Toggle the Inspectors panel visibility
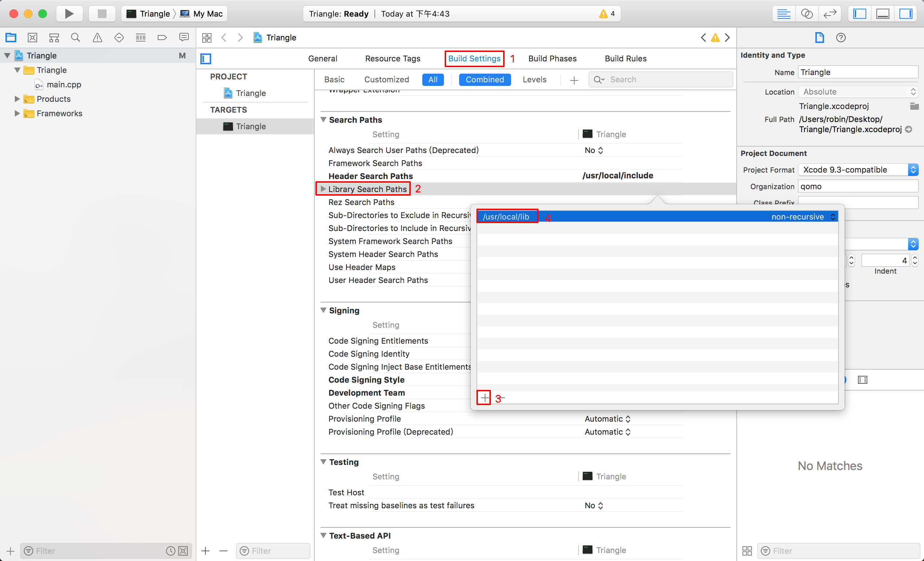924x561 pixels. [906, 14]
